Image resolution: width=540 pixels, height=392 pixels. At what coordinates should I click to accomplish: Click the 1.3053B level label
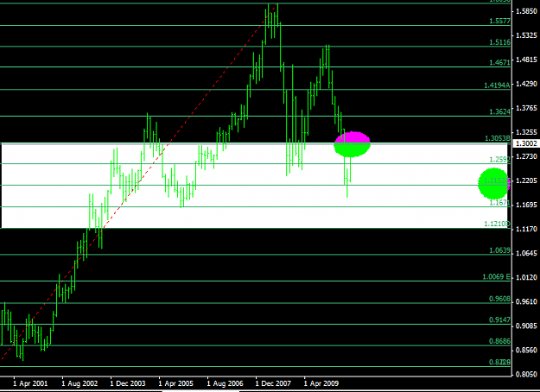[x=498, y=138]
